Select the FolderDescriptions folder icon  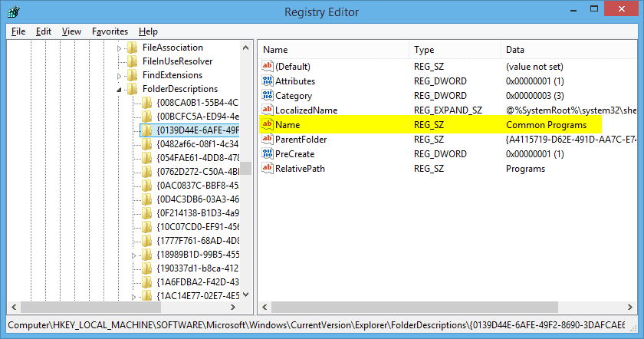[132, 89]
